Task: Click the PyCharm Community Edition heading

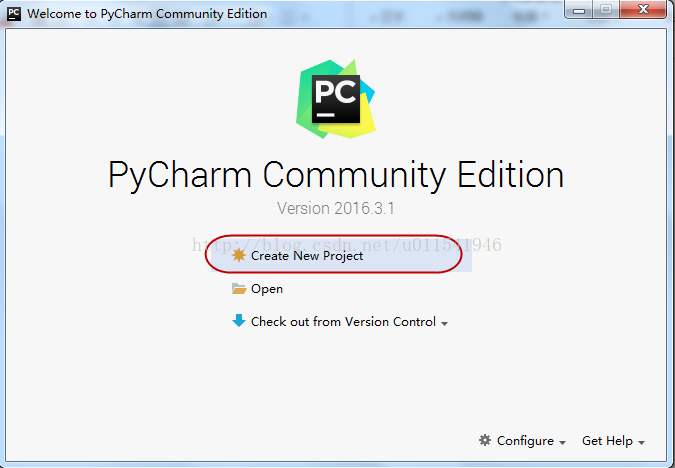Action: point(336,175)
